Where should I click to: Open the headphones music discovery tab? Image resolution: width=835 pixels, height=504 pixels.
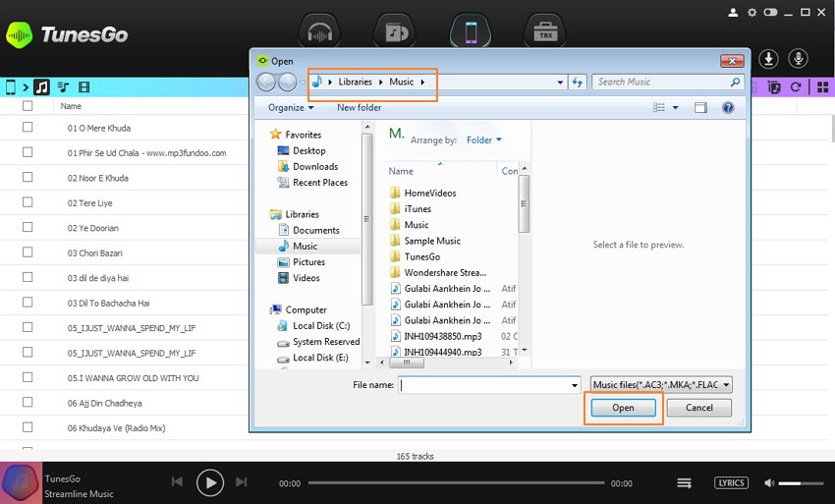319,32
